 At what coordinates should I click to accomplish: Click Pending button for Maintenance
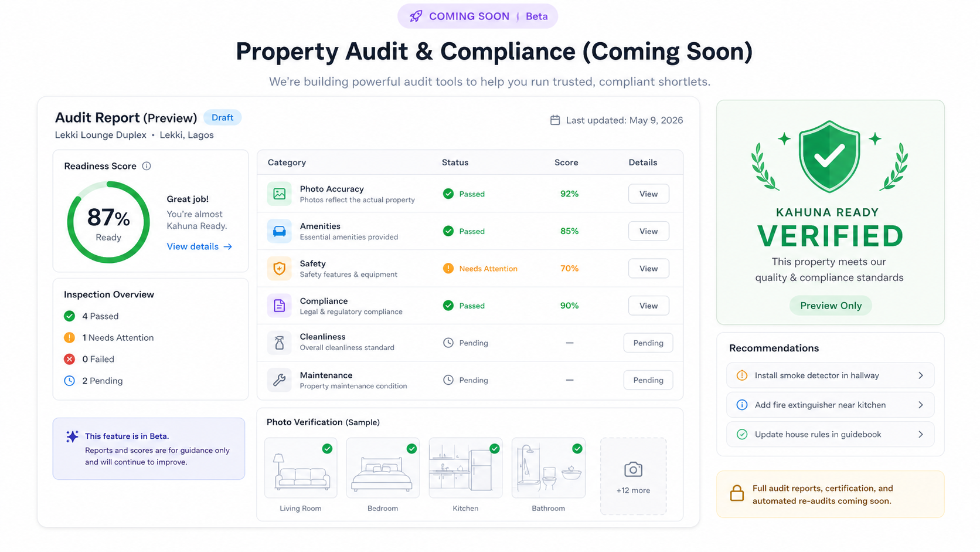pos(648,380)
